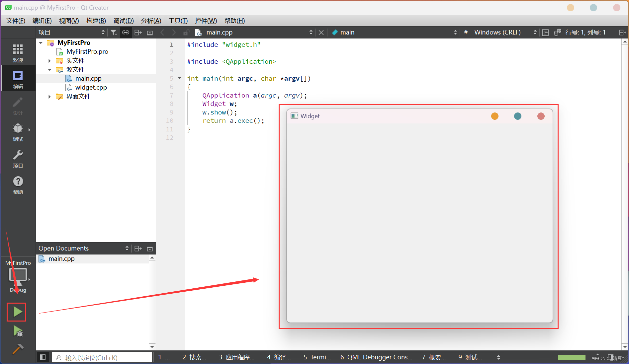Viewport: 629px width, 364px height.
Task: Fold the main function at line 5
Action: [x=180, y=78]
